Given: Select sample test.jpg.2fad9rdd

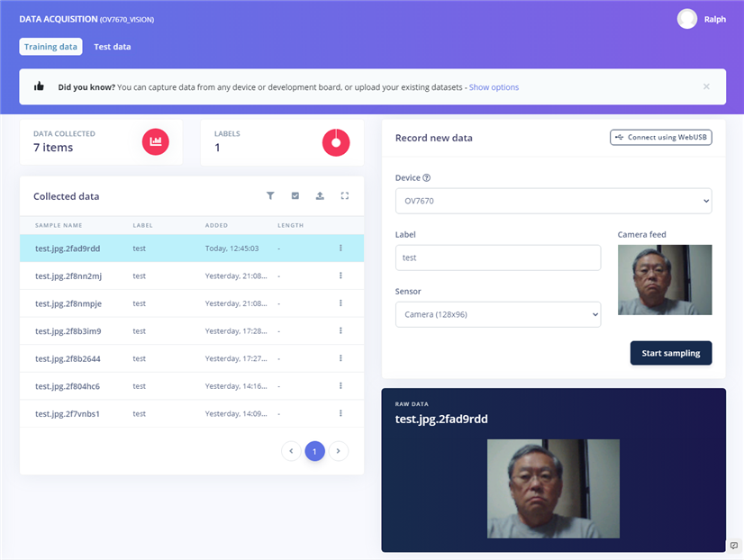Looking at the screenshot, I should click(192, 248).
